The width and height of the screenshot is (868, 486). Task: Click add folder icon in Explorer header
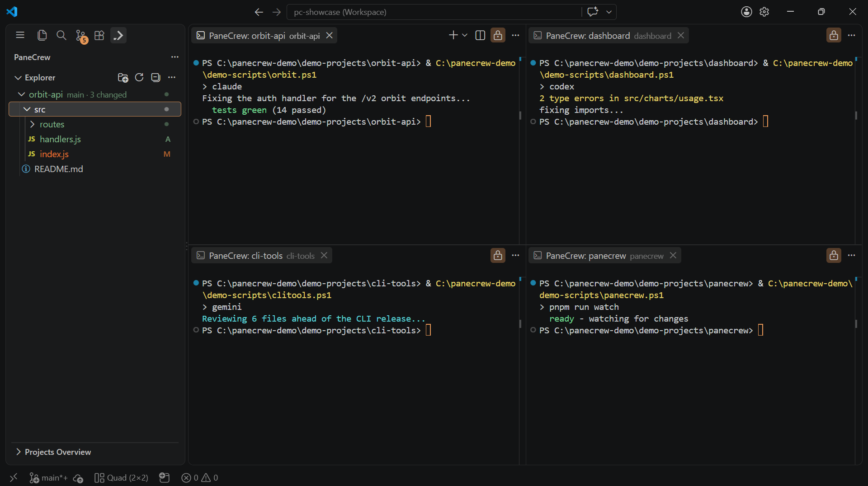pyautogui.click(x=123, y=78)
